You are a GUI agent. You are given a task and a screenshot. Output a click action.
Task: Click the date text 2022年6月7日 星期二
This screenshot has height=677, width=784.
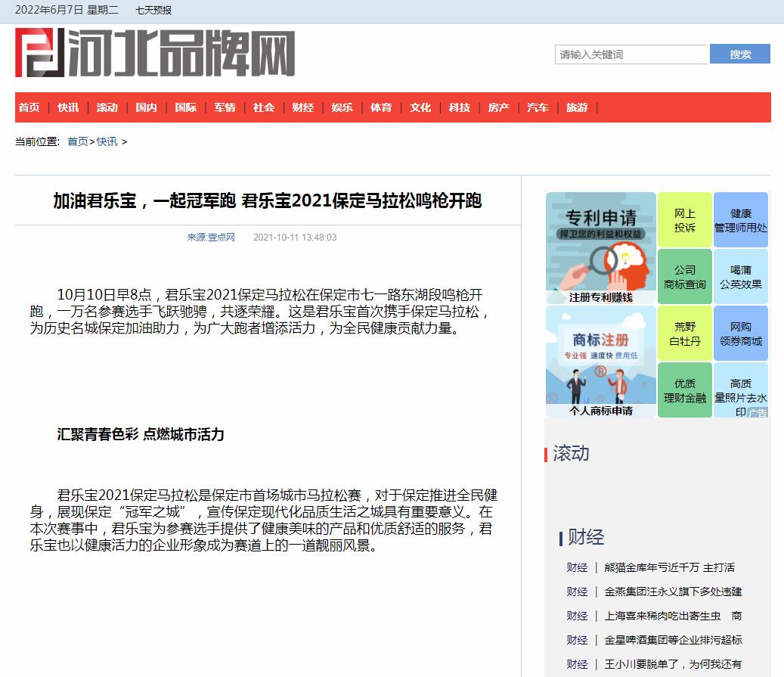67,10
